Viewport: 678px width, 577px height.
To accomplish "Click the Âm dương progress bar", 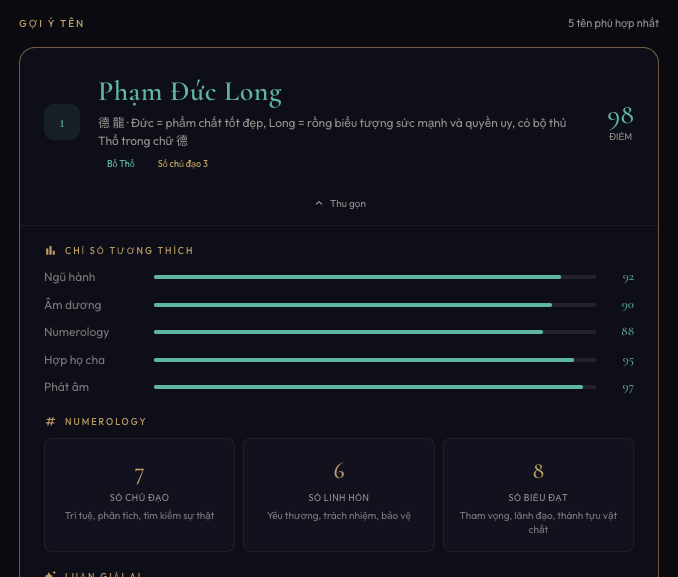I will coord(375,305).
